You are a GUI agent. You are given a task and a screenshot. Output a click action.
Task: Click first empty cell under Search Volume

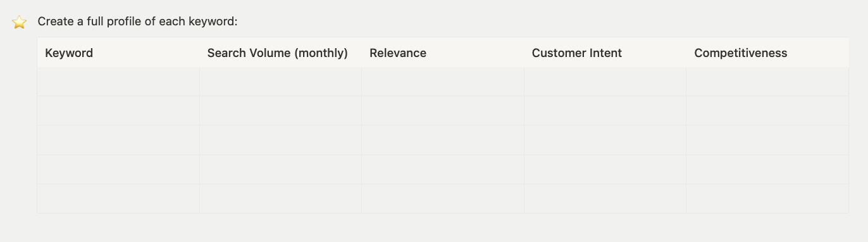coord(280,82)
